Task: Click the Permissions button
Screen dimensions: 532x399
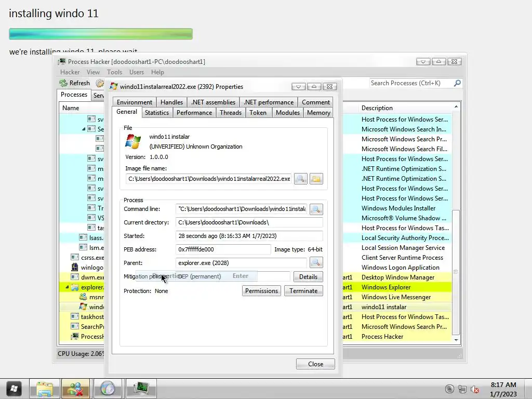Action: click(x=261, y=291)
